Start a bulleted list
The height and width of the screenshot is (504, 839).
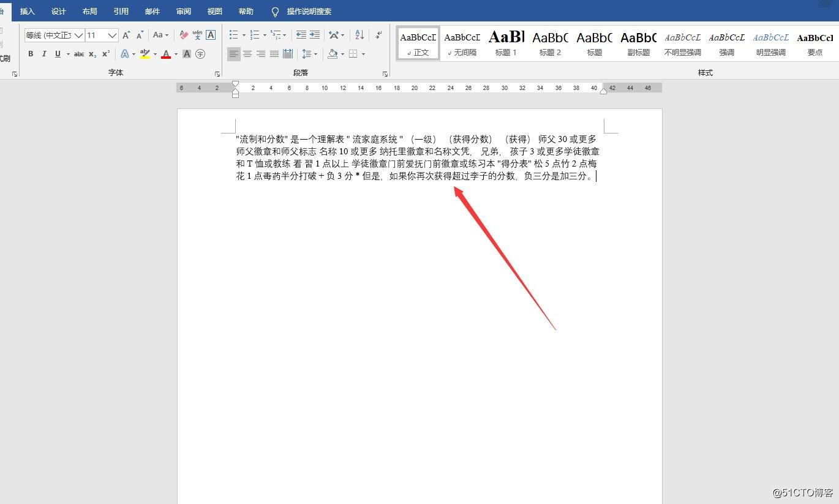click(x=233, y=35)
